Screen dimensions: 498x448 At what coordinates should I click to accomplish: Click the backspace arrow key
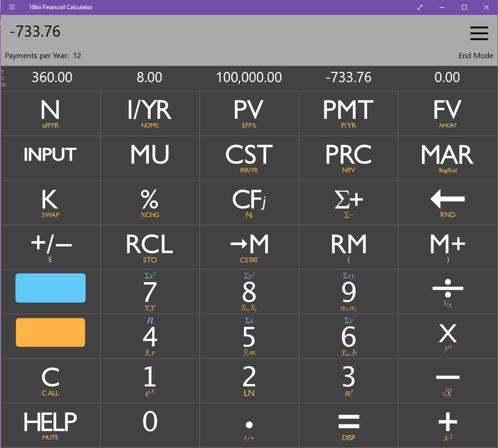click(448, 203)
